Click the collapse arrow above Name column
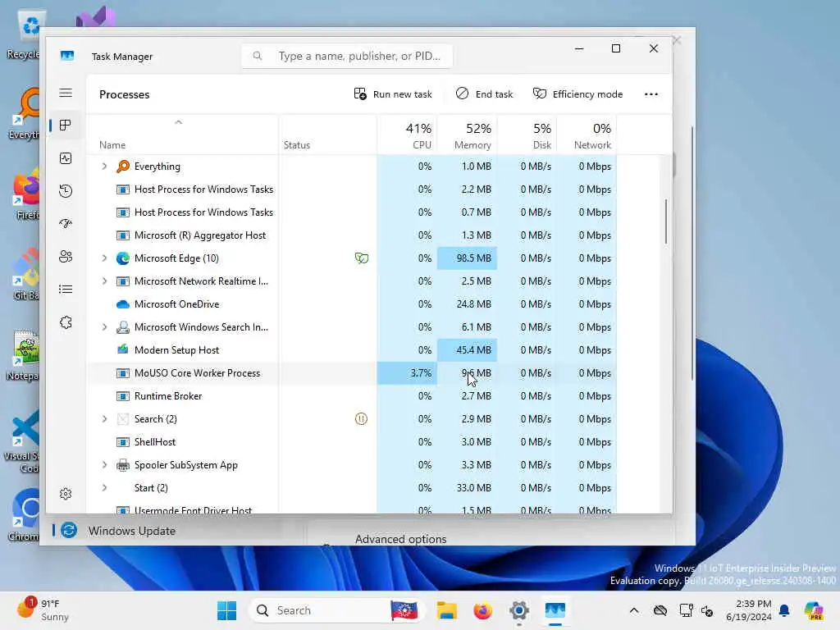840x630 pixels. click(178, 122)
